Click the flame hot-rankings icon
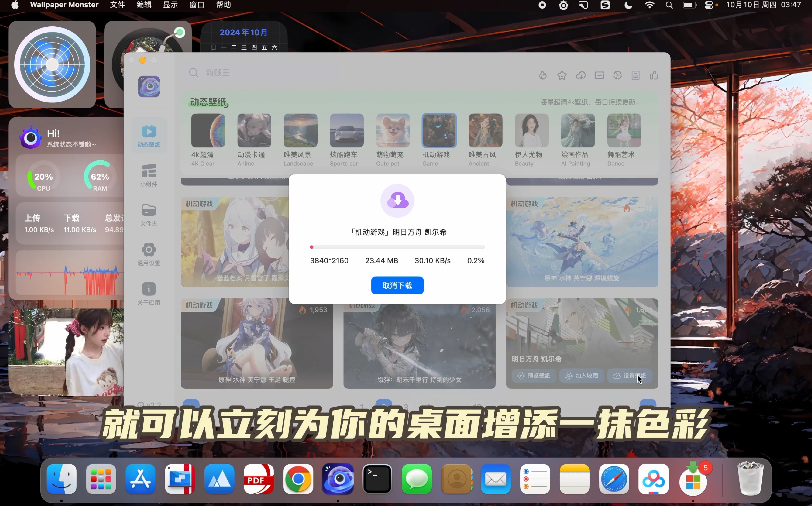Viewport: 812px width, 506px height. (x=543, y=75)
